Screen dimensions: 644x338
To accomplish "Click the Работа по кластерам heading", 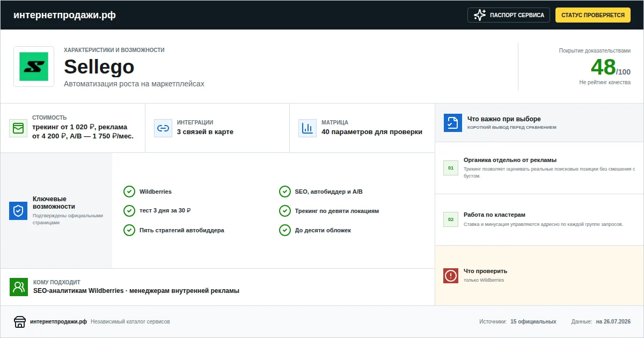I will tap(494, 215).
